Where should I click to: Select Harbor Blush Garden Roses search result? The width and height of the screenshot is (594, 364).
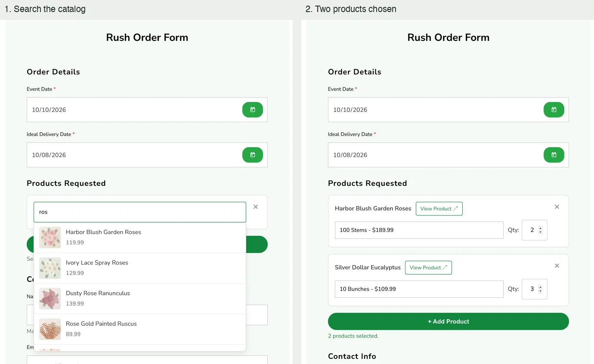click(140, 238)
